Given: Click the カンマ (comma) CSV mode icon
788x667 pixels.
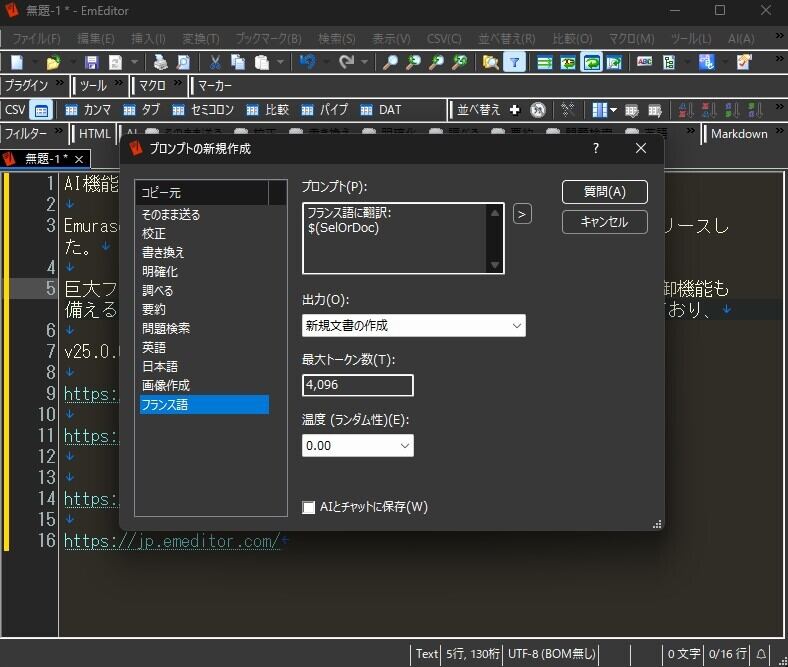Looking at the screenshot, I should click(71, 110).
